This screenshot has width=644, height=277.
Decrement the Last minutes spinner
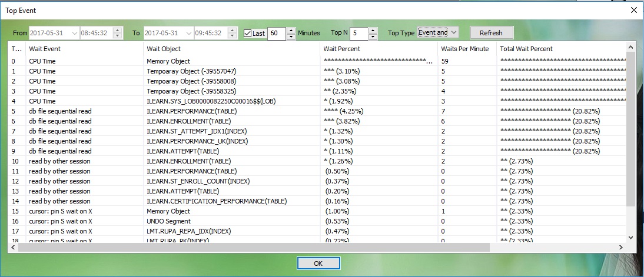pyautogui.click(x=291, y=36)
